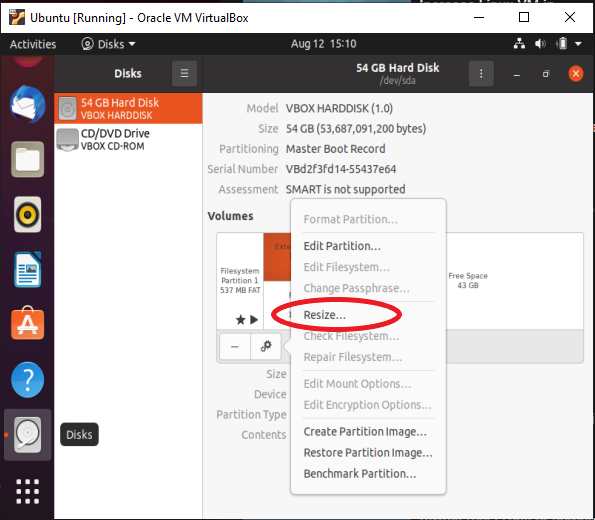Select Restore Partition Image... menu entry
595x520 pixels.
coord(368,452)
